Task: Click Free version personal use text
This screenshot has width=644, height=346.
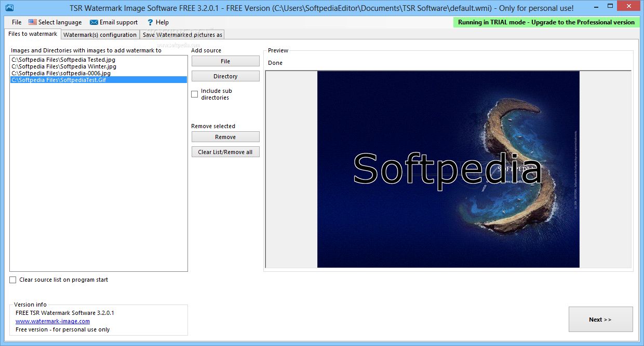Action: [62, 329]
